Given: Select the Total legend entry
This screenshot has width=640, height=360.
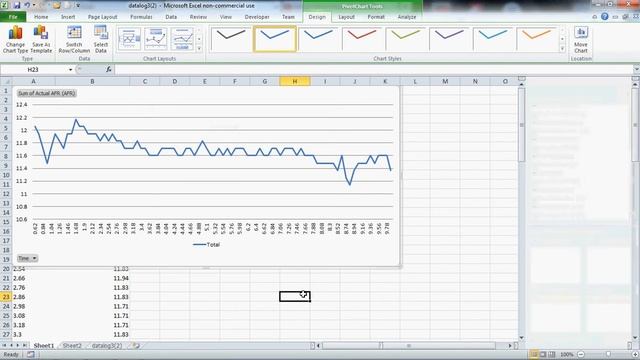Looking at the screenshot, I should tap(207, 244).
